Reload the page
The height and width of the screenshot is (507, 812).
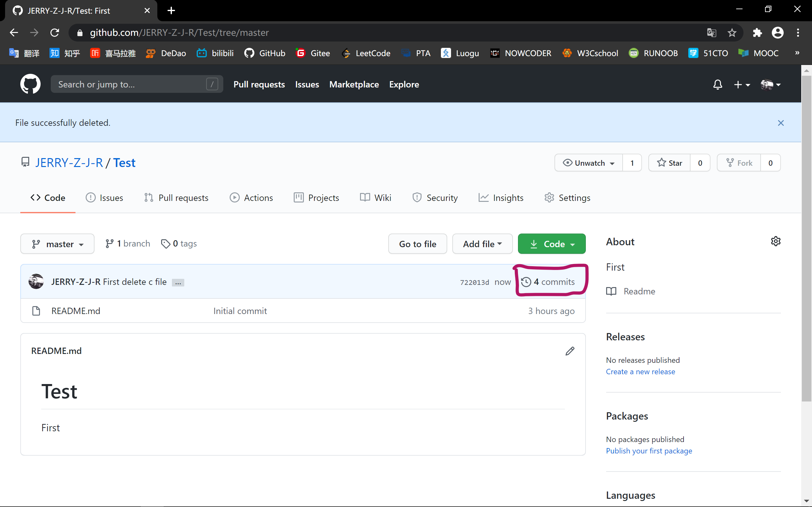coord(55,33)
